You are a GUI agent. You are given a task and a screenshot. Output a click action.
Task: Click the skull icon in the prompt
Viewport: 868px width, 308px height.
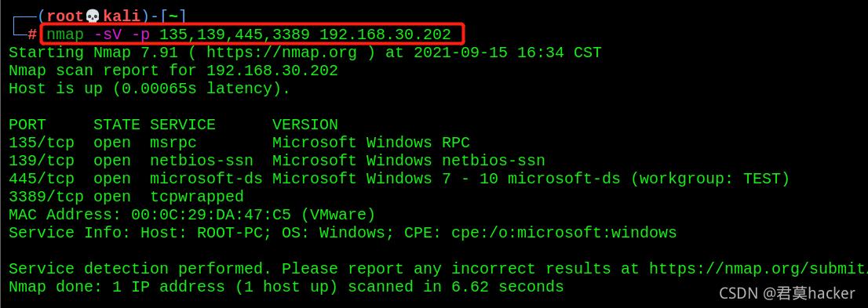tap(93, 17)
